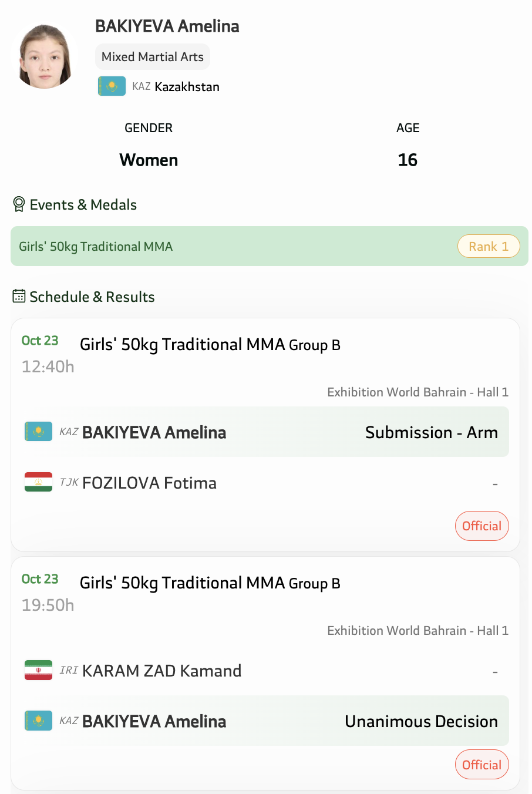Click the Kazakhstan flag under athlete name

[x=112, y=86]
